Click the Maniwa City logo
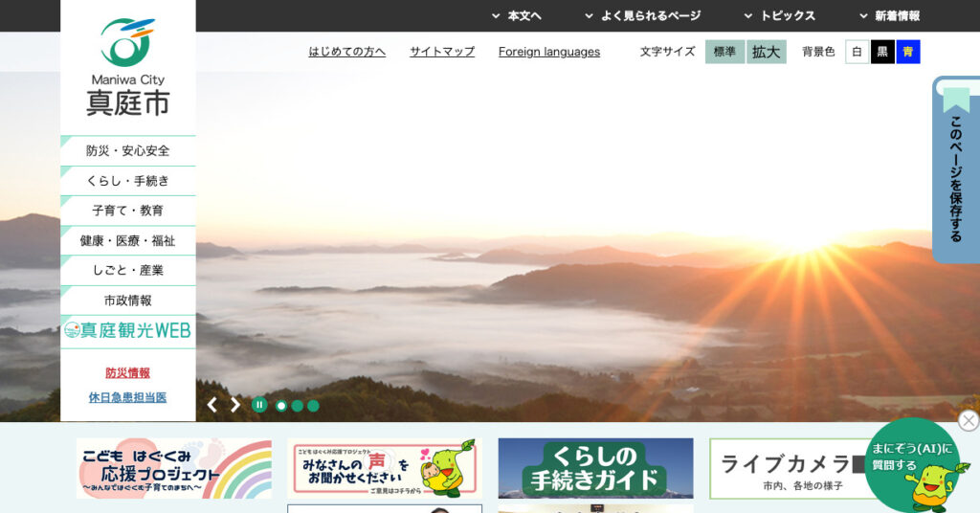 click(x=127, y=67)
